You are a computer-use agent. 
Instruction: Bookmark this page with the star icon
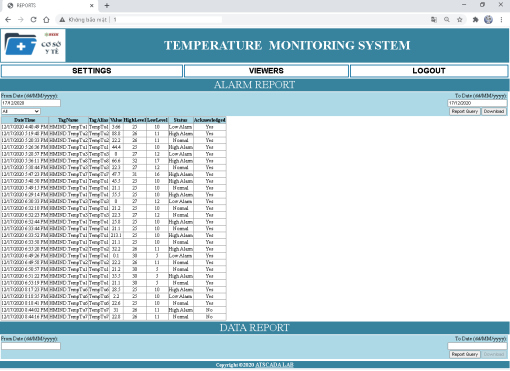click(x=460, y=20)
